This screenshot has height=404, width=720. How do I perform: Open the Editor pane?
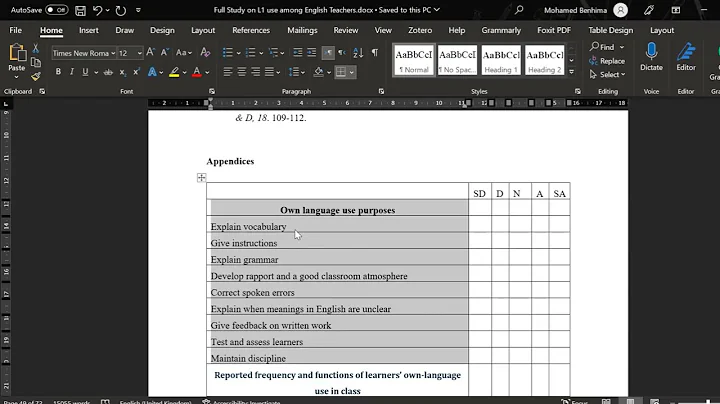pos(686,56)
